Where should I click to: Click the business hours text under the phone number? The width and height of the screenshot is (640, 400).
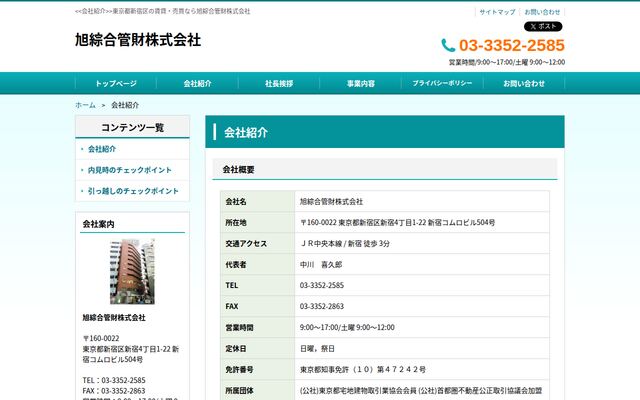(507, 62)
